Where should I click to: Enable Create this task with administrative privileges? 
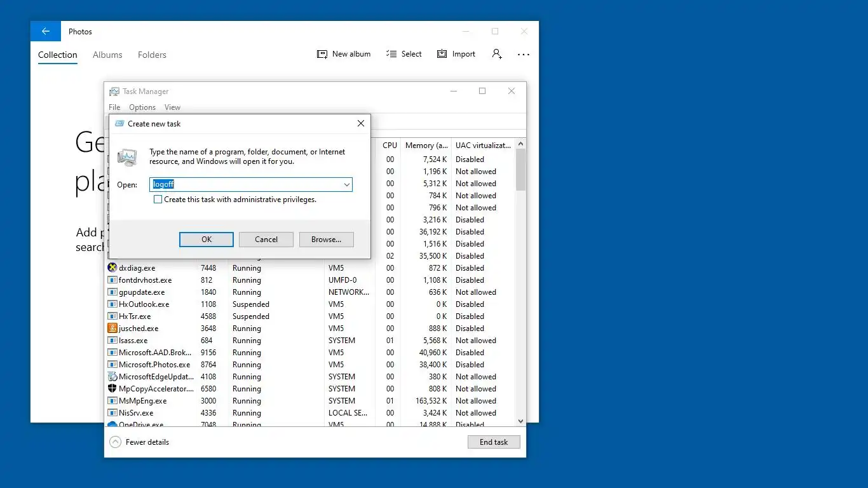[x=158, y=200]
